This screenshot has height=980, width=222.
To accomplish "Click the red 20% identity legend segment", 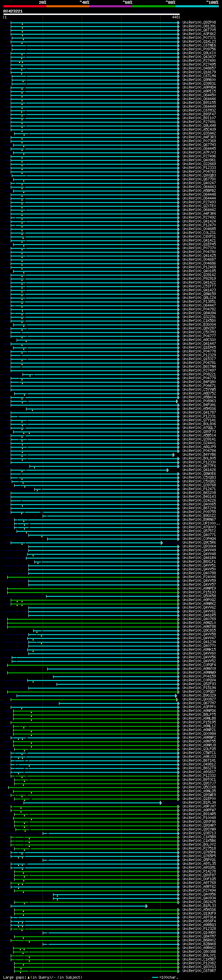I will 25,6.
